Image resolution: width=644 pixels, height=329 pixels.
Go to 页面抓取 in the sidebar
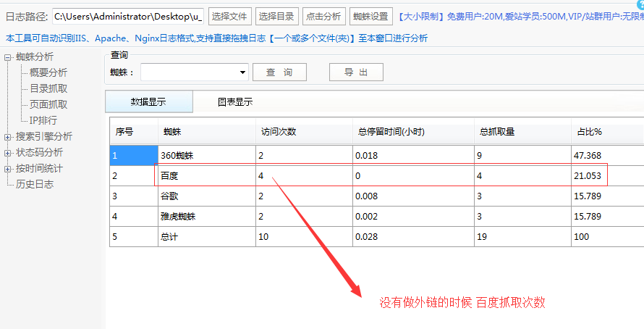point(48,104)
